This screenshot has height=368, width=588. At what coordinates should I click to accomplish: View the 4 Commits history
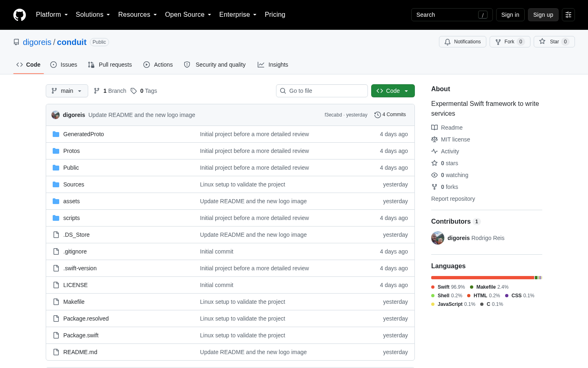coord(390,115)
